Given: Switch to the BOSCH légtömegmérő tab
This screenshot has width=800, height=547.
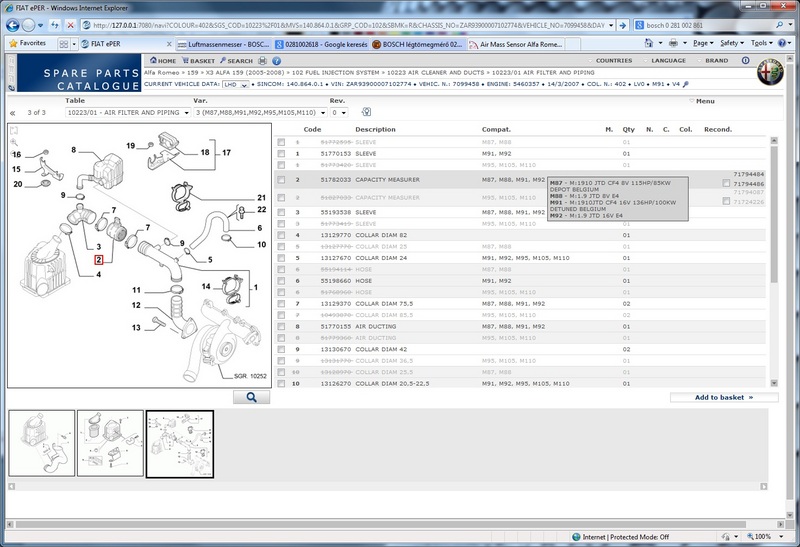Looking at the screenshot, I should [x=418, y=44].
